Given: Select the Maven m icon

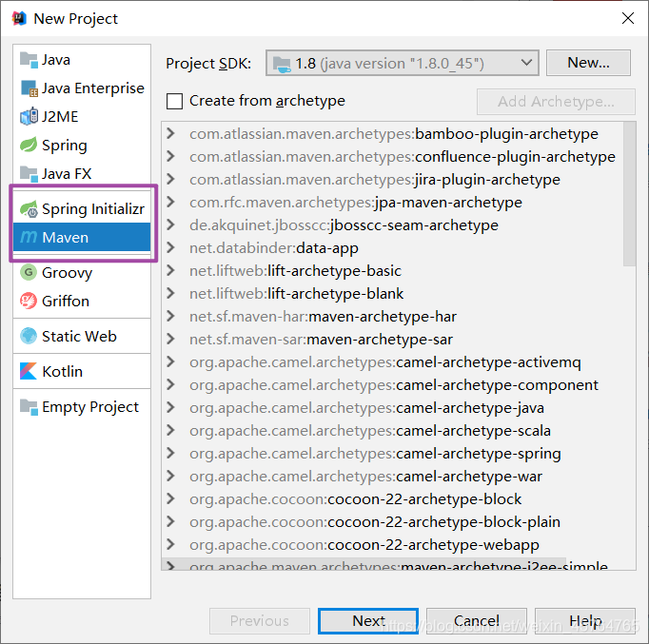Looking at the screenshot, I should pyautogui.click(x=29, y=238).
